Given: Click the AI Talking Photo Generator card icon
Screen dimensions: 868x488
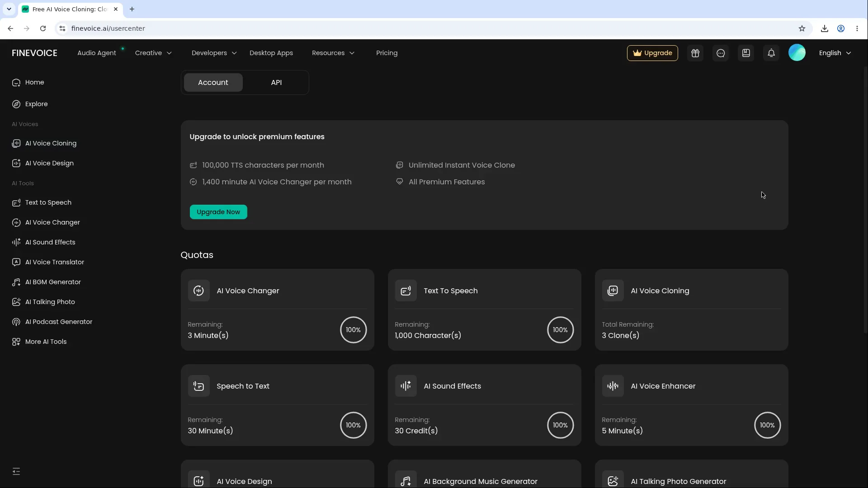Looking at the screenshot, I should (613, 480).
